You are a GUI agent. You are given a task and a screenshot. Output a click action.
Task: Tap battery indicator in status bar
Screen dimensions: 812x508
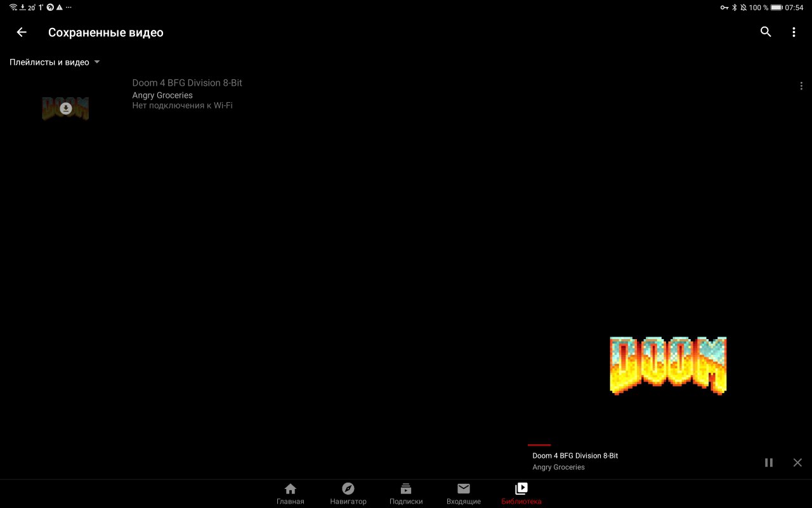click(x=776, y=8)
